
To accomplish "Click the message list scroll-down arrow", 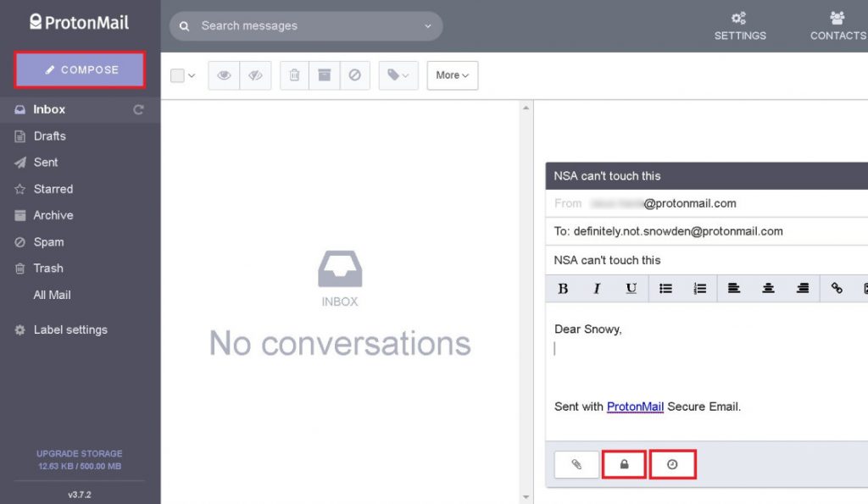I will (526, 497).
